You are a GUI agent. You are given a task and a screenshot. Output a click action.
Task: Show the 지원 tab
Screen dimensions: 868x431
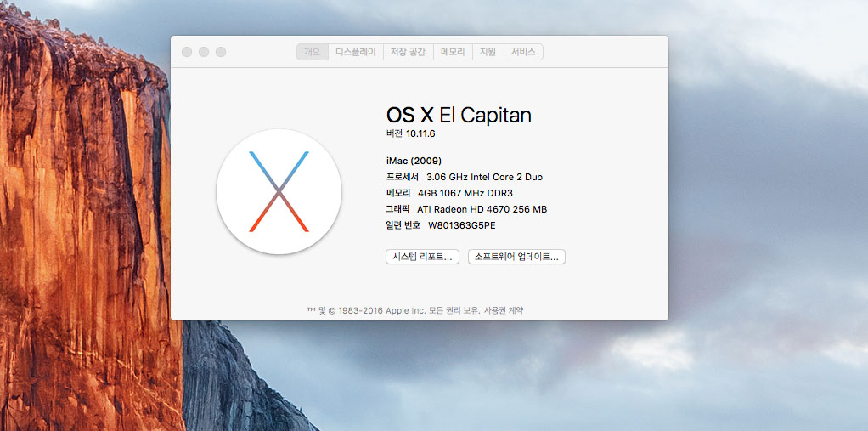488,52
